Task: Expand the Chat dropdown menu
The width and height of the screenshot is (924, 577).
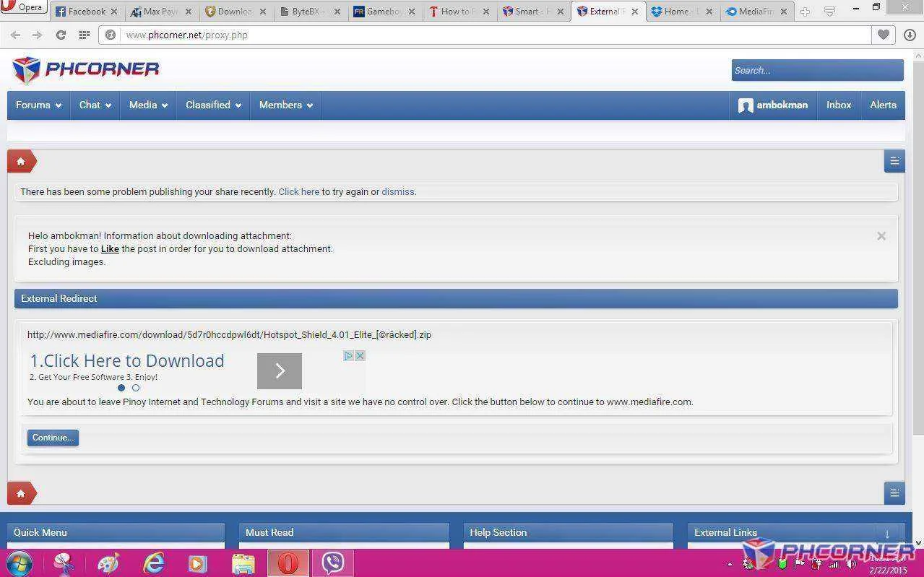Action: pyautogui.click(x=95, y=105)
